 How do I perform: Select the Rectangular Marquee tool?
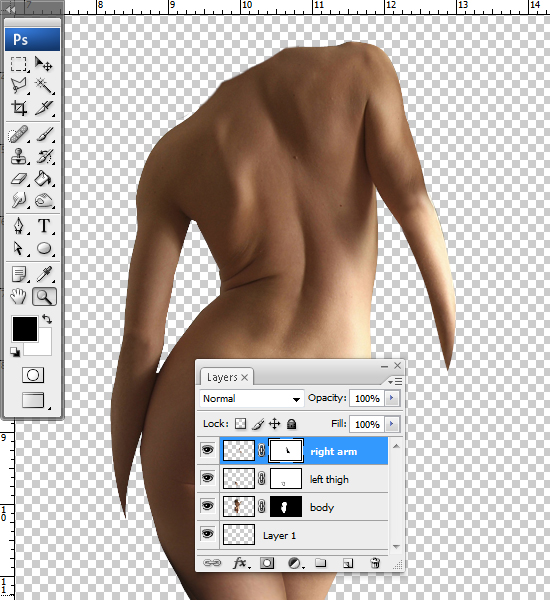18,64
